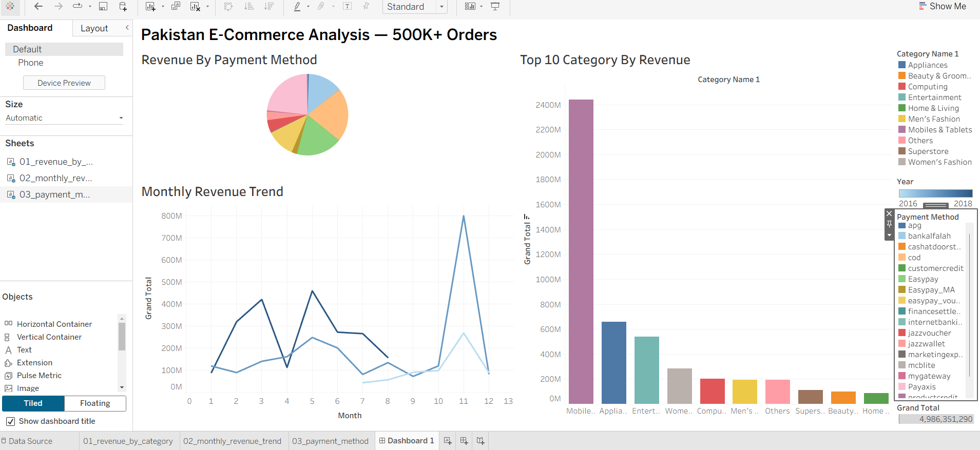Click the Payment Method legend scrollbar

coord(969,305)
